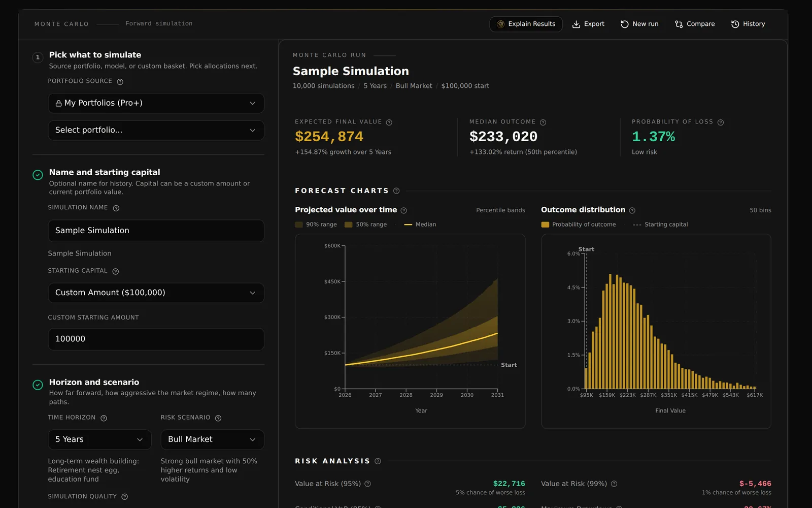
Task: Toggle 90% range legend swatch
Action: 299,225
